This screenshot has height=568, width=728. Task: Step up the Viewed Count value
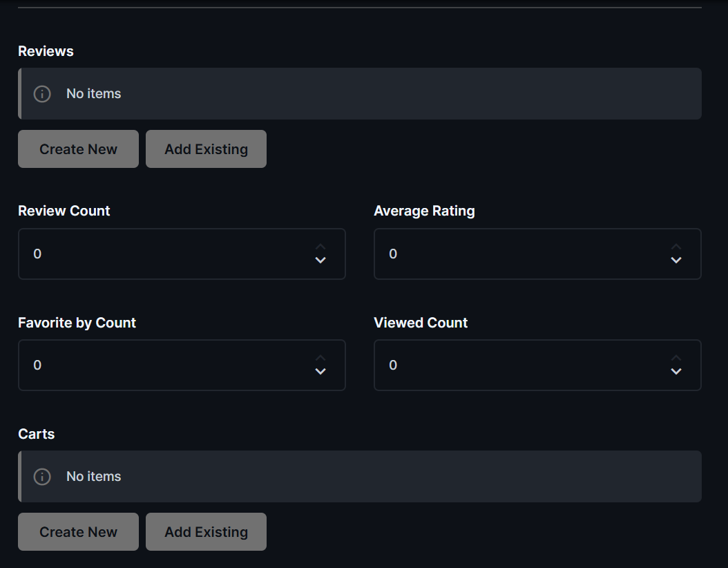(676, 358)
